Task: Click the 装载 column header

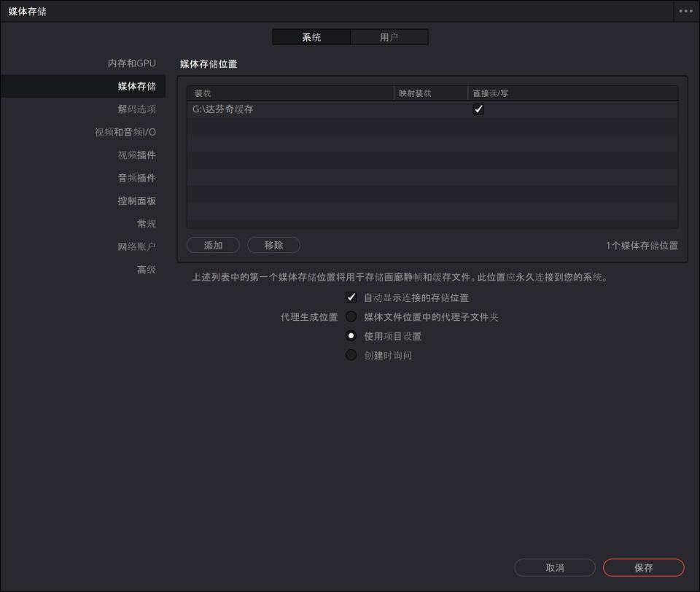Action: tap(290, 93)
